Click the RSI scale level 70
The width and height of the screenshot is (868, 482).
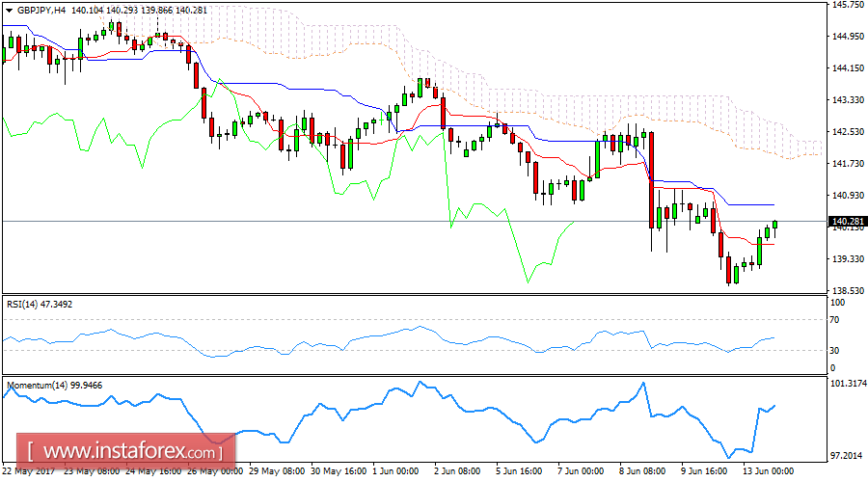coord(835,320)
